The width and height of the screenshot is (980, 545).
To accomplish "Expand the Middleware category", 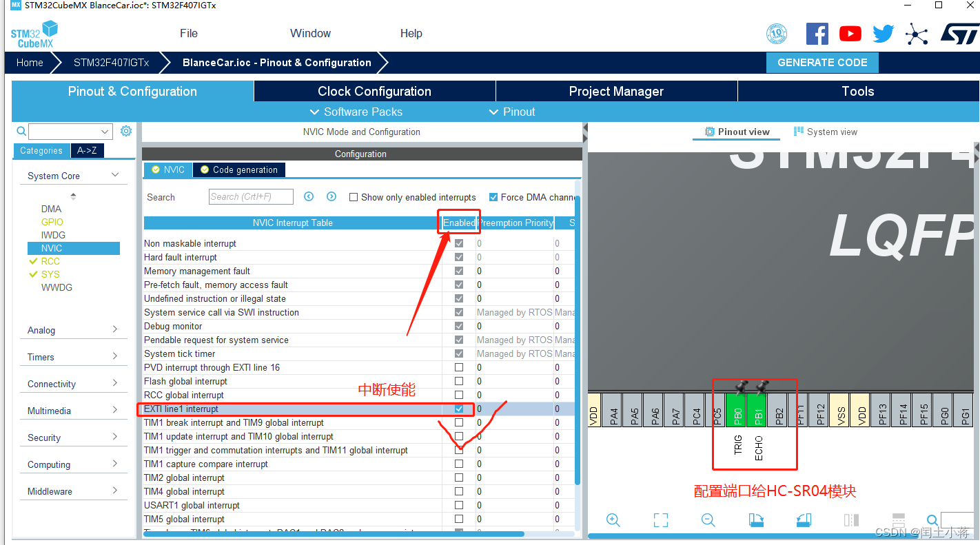I will 115,491.
